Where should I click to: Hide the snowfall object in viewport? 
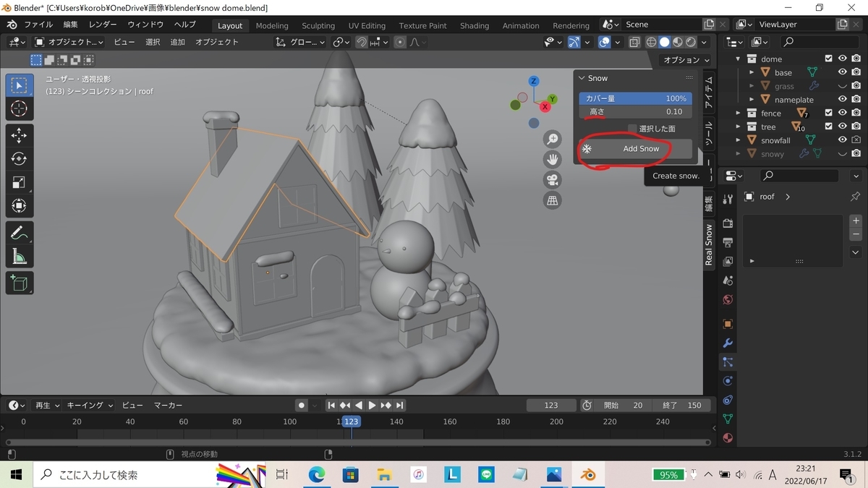[843, 140]
